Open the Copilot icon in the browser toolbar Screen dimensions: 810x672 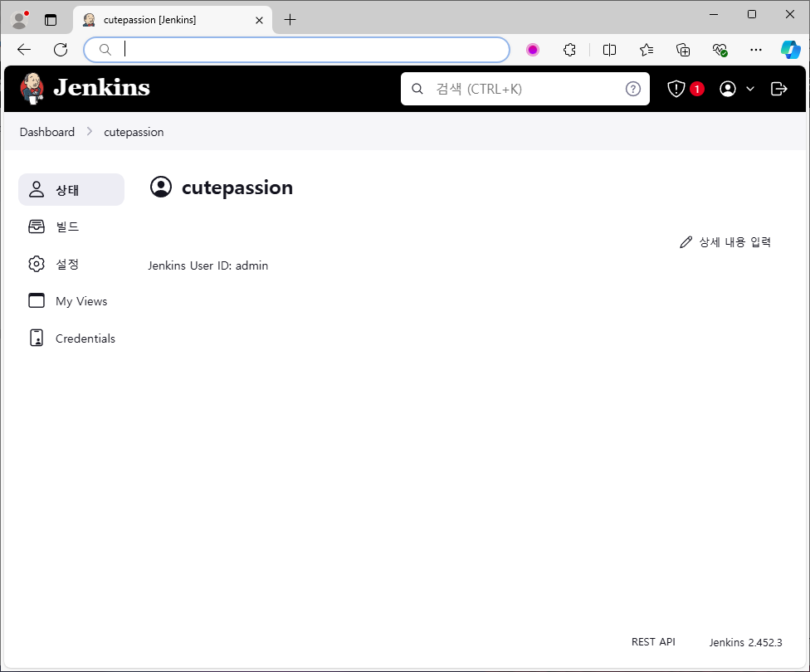(x=790, y=50)
